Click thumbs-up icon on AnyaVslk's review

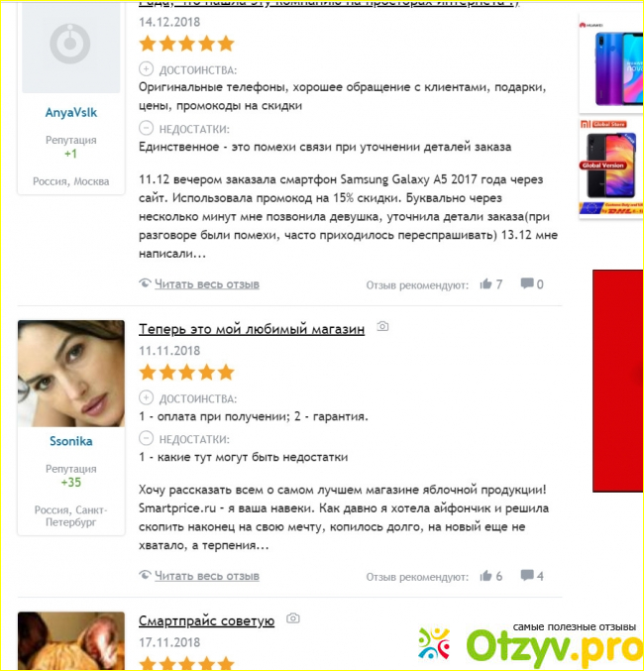coord(485,283)
